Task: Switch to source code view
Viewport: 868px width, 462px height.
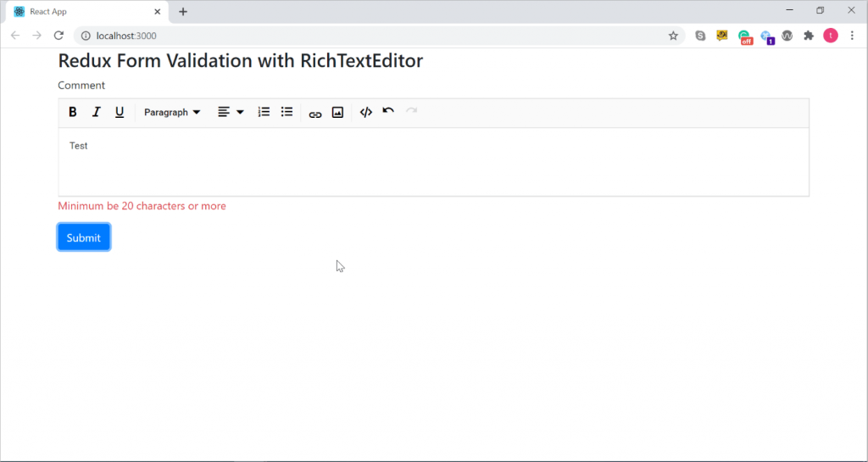Action: [x=366, y=112]
